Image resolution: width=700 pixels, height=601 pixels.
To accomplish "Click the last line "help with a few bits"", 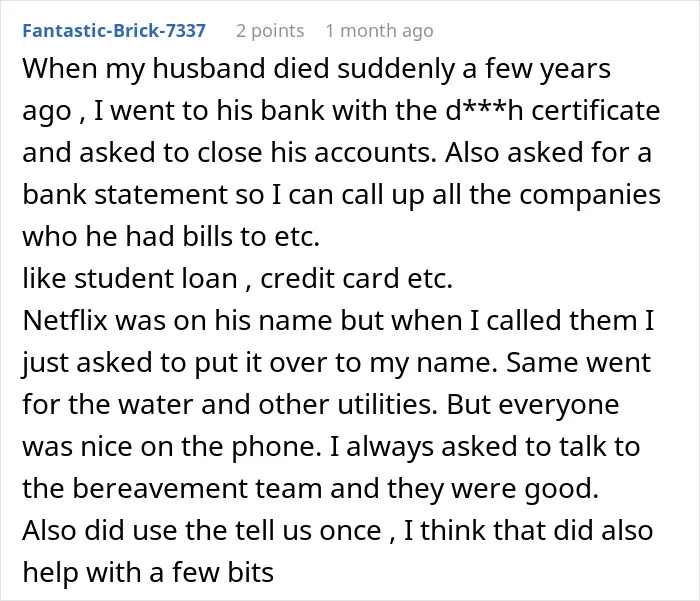I will pos(148,572).
